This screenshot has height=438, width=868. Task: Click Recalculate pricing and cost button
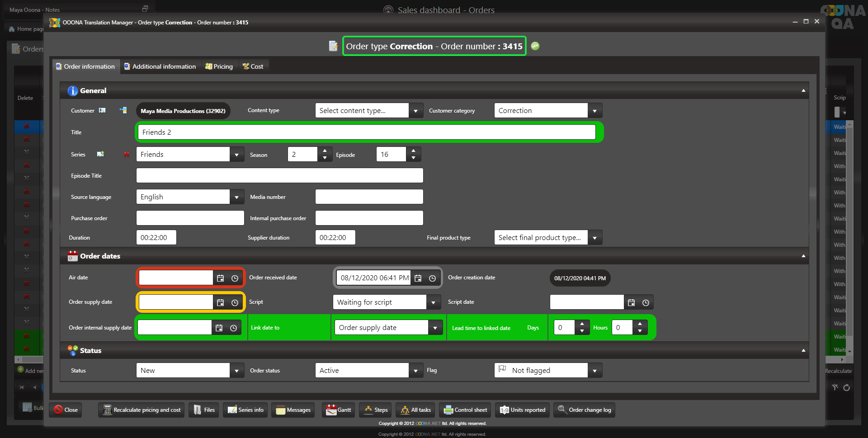pos(142,410)
